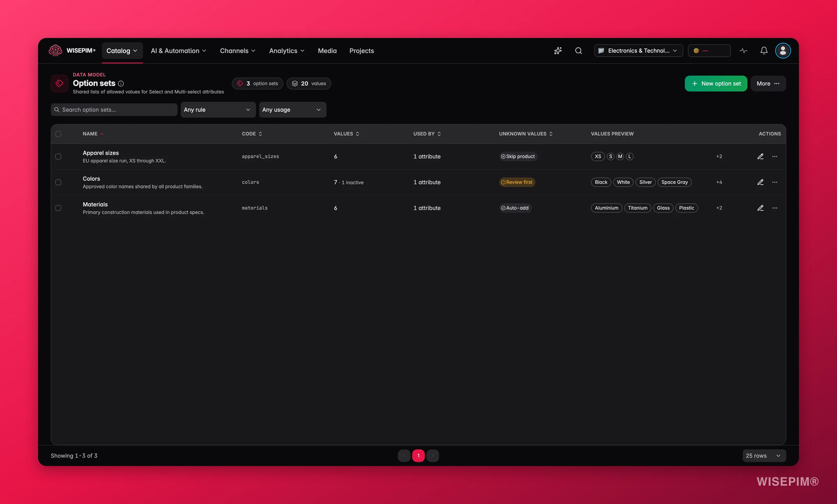Open the Electronics & Technol... catalog selector
This screenshot has width=837, height=504.
coord(639,51)
